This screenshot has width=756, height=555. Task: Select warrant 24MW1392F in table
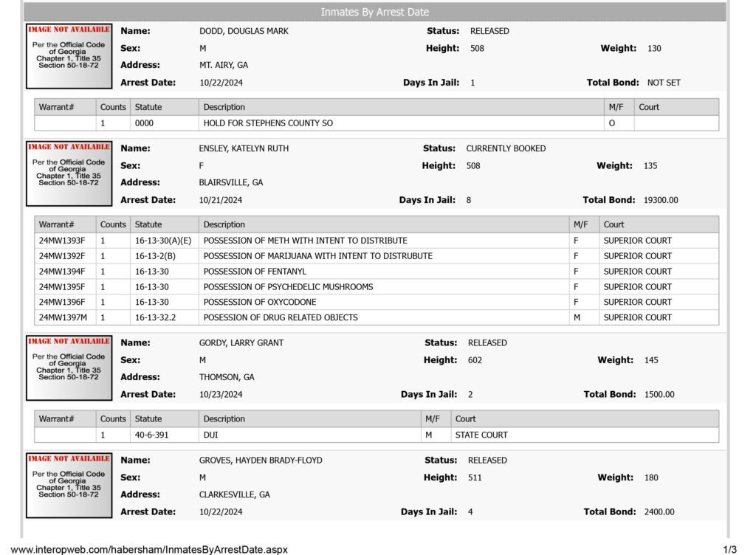click(62, 256)
